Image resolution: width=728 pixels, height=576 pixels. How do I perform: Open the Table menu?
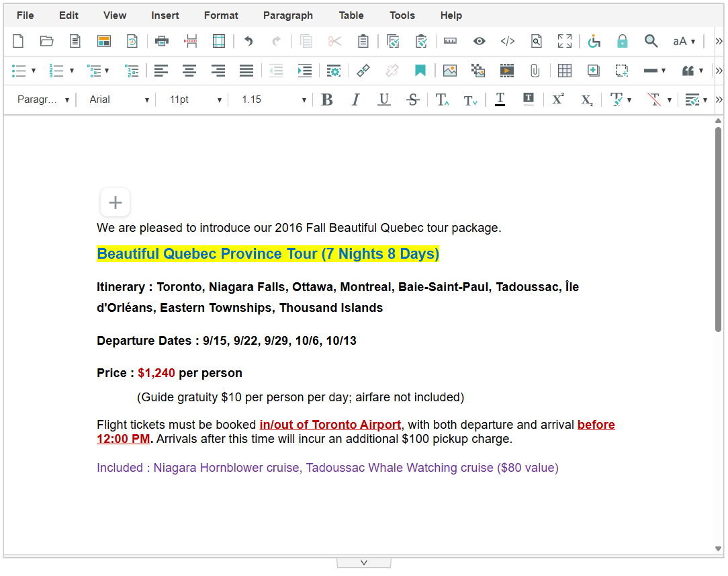point(351,15)
